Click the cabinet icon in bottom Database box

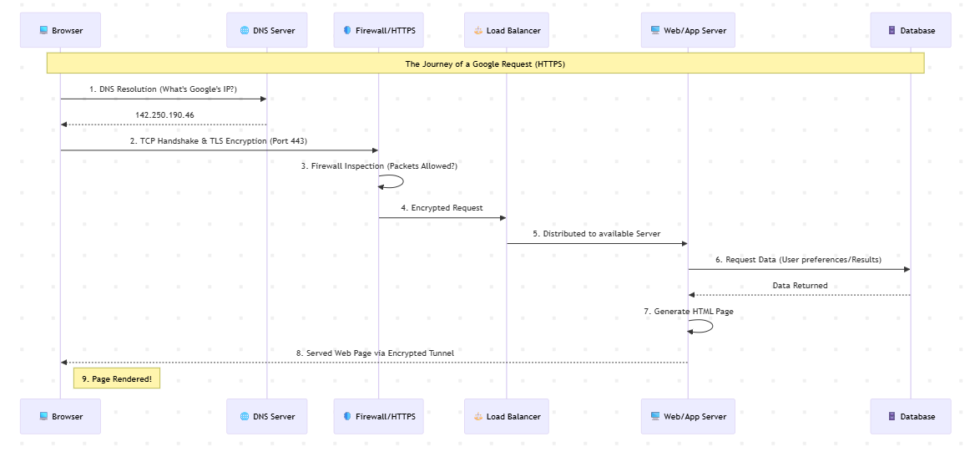(892, 416)
